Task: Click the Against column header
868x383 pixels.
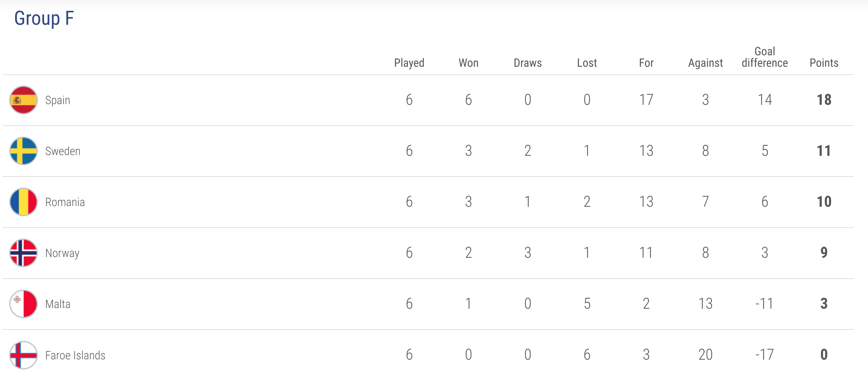Action: click(706, 63)
